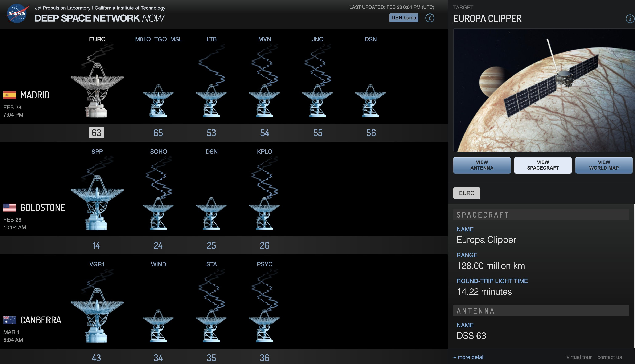Click the Europa Clipper spacecraft image
This screenshot has height=364, width=635.
click(x=544, y=90)
